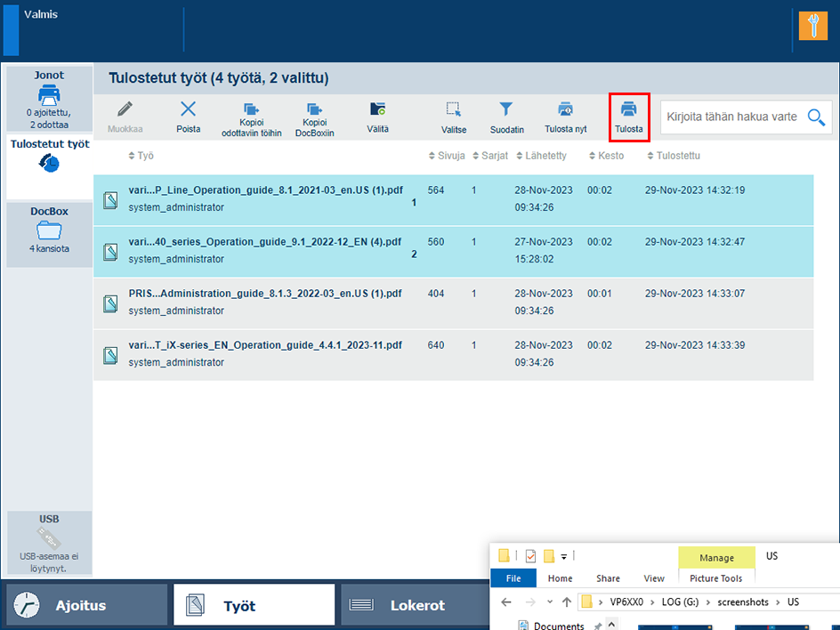Open Explorer quick access toolbar dropdown arrow
The height and width of the screenshot is (630, 840).
click(563, 557)
